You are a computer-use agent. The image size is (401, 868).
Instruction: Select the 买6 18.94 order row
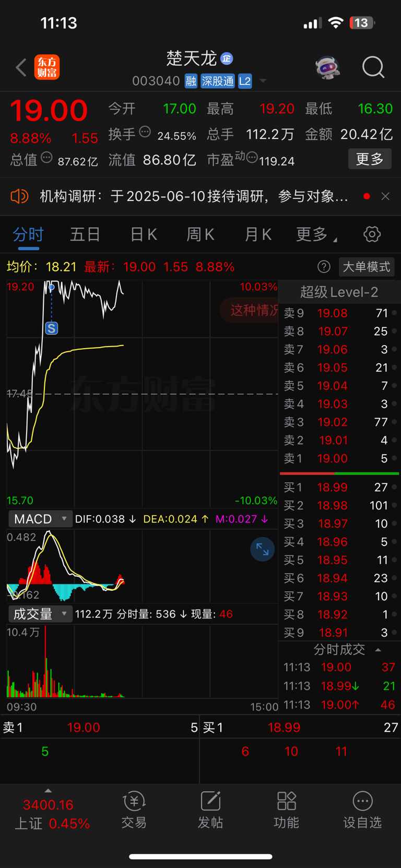click(x=339, y=578)
